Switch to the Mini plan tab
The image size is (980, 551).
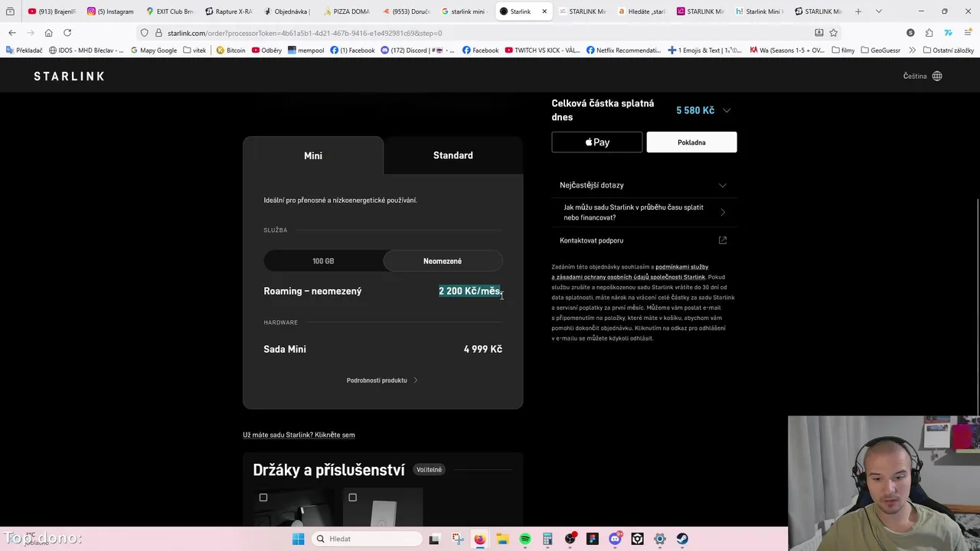coord(313,155)
